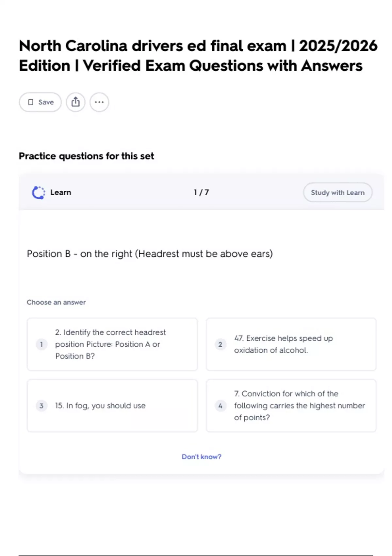Image resolution: width=392 pixels, height=556 pixels.
Task: Click the Don't know? link
Action: (x=201, y=457)
